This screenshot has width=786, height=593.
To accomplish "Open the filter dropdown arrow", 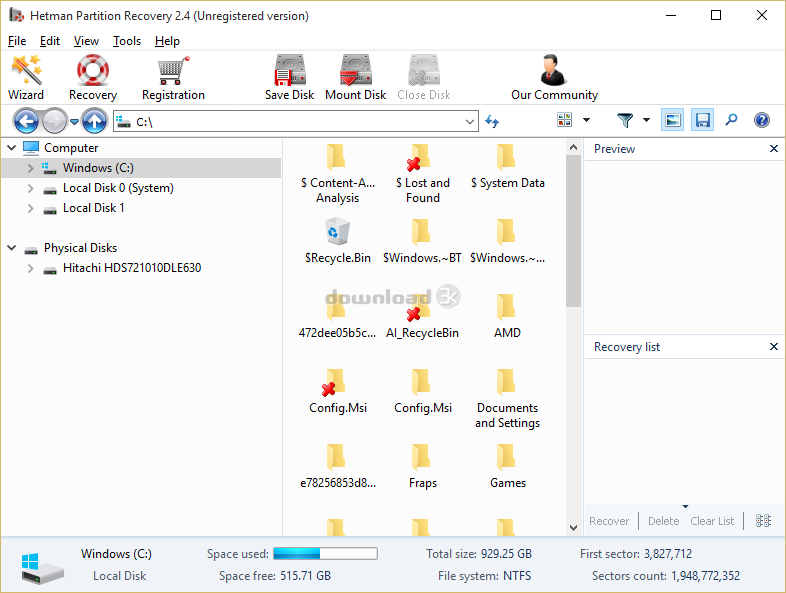I will pyautogui.click(x=646, y=120).
